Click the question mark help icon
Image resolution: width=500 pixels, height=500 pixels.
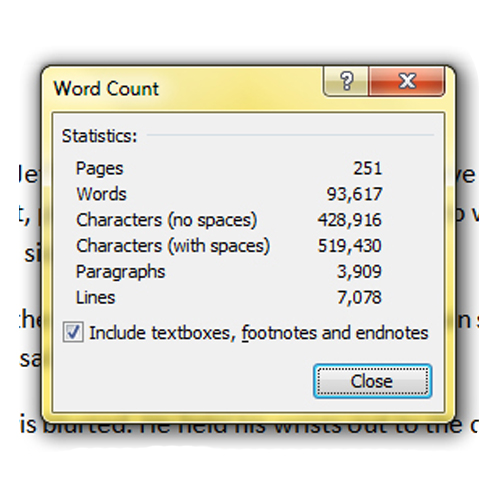[346, 81]
